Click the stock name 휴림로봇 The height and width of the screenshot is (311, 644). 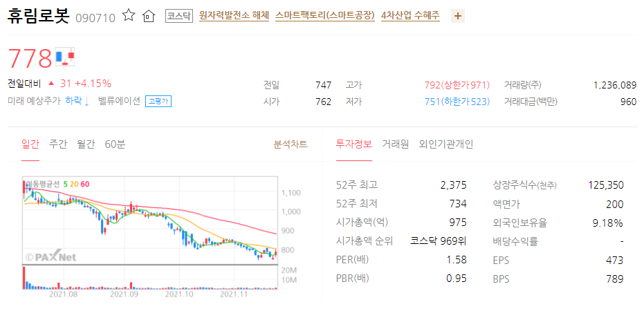click(x=39, y=16)
